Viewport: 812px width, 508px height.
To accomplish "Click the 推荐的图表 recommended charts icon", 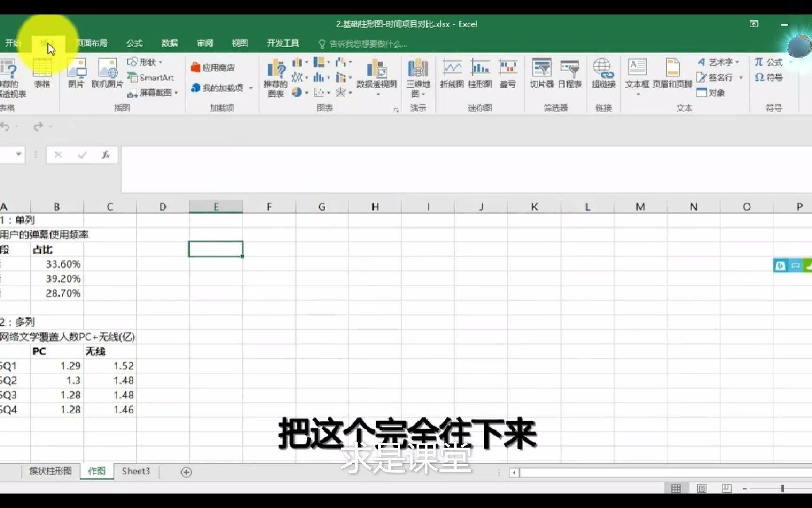I will 275,78.
